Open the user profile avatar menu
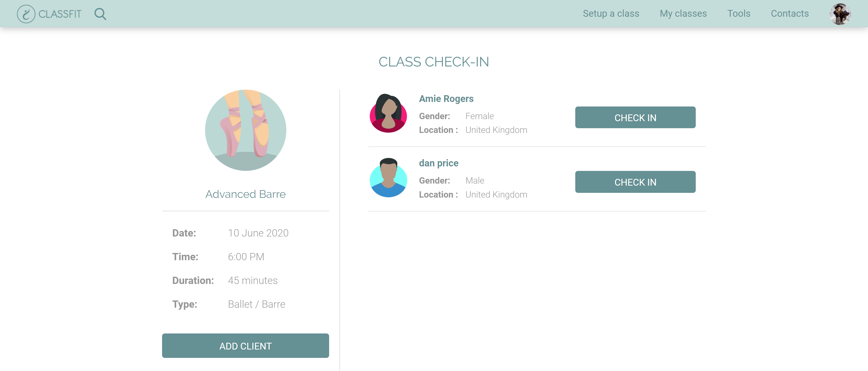Viewport: 868px width, 371px height. (x=840, y=14)
